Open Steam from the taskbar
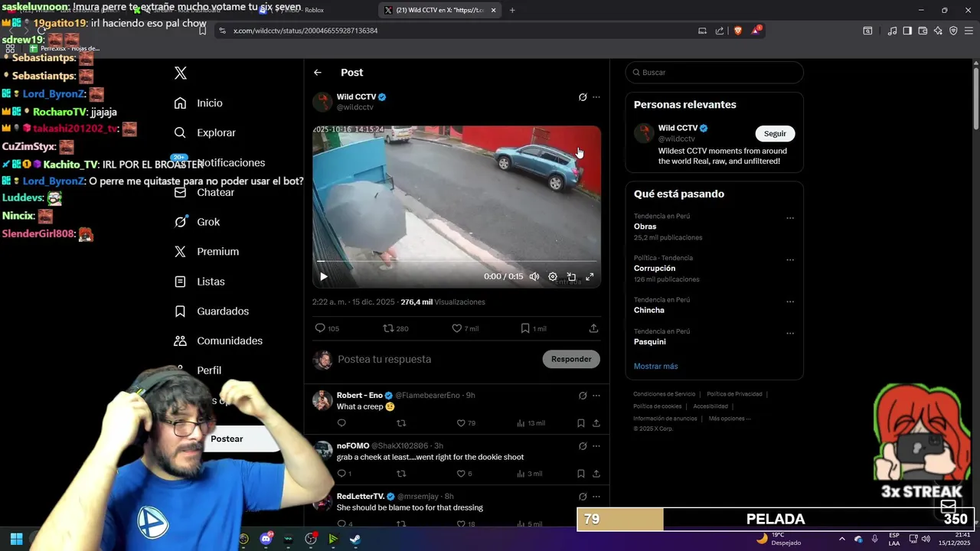 pos(355,539)
